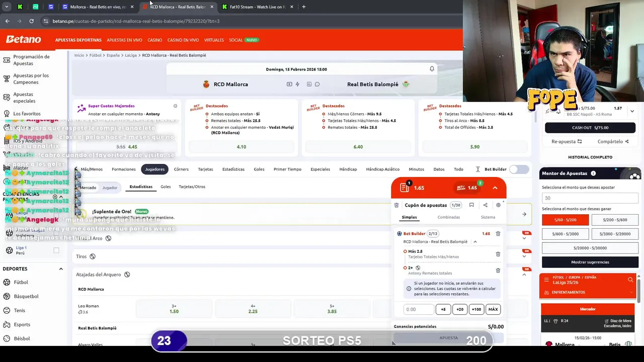The height and width of the screenshot is (362, 644).
Task: Go back in the browser
Action: pos(7,21)
